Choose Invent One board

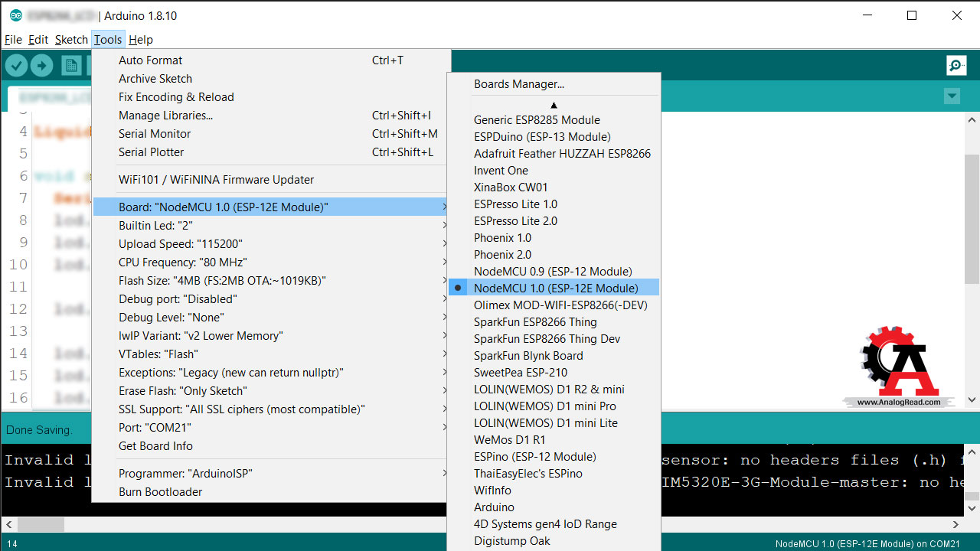[x=554, y=170]
